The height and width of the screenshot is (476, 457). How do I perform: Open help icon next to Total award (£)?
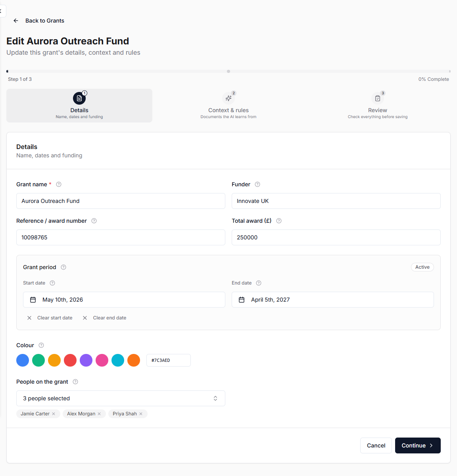tap(279, 221)
